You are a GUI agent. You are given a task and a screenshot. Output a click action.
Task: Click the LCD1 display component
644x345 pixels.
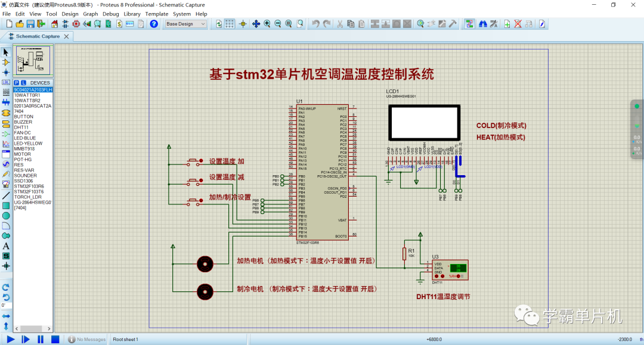425,123
